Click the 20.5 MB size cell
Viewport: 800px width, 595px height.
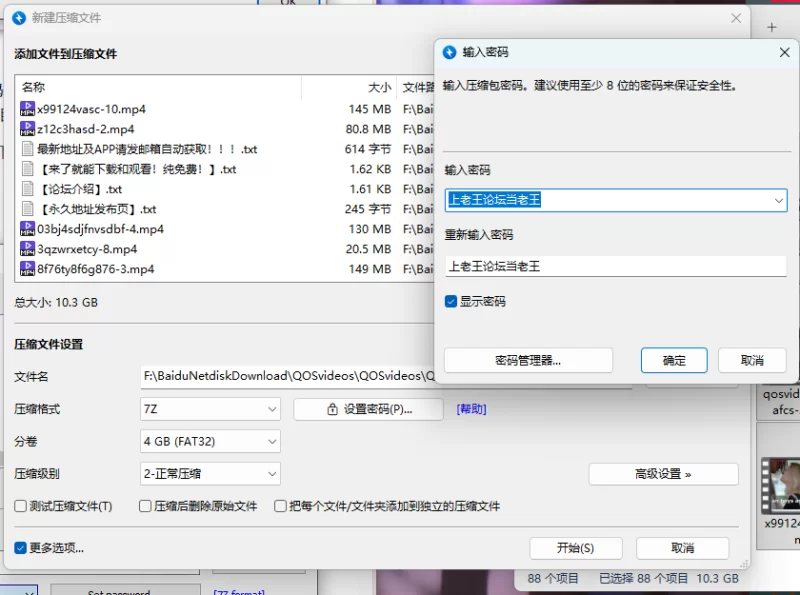tap(368, 249)
